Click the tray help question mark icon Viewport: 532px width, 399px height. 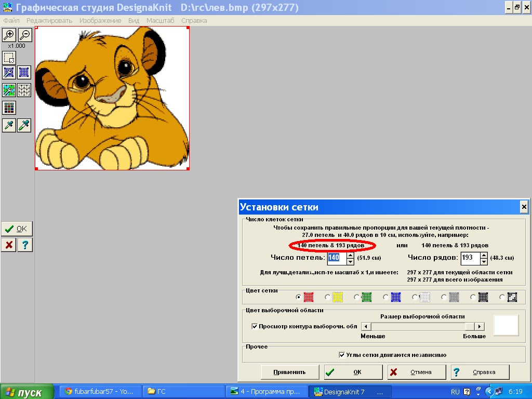point(467,392)
